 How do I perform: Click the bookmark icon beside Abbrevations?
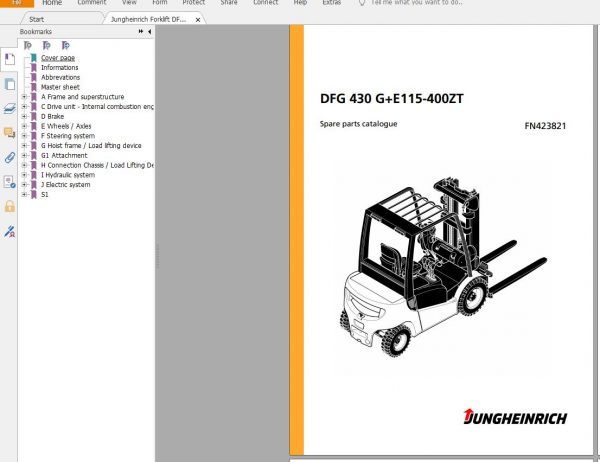click(x=34, y=77)
